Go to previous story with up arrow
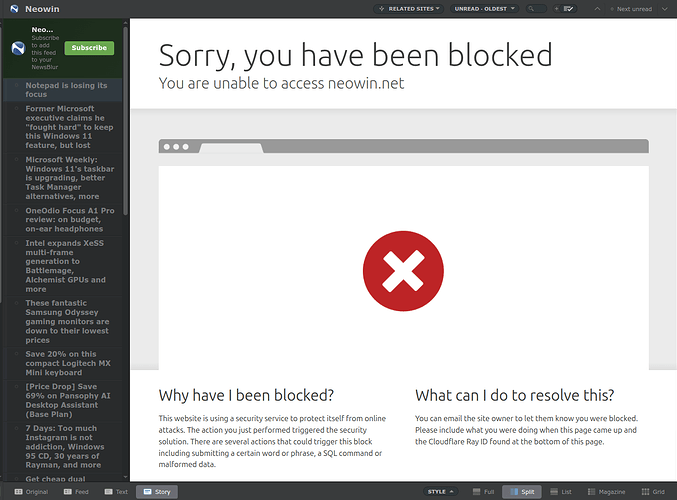 click(598, 9)
